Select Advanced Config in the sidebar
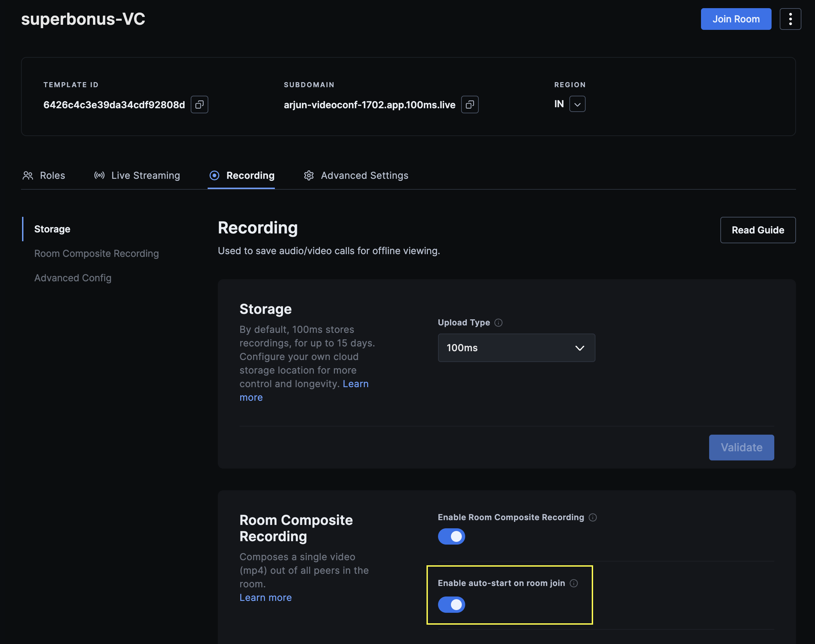This screenshot has height=644, width=815. click(x=73, y=278)
